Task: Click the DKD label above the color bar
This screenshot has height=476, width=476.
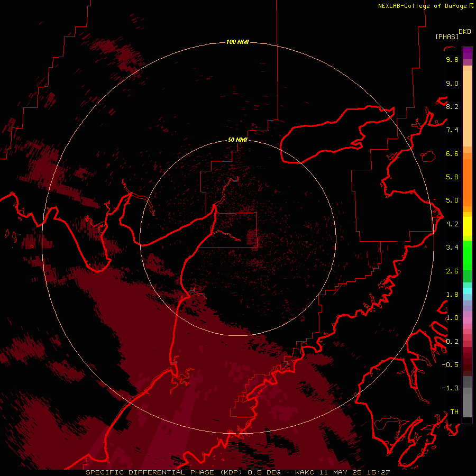Action: click(465, 32)
